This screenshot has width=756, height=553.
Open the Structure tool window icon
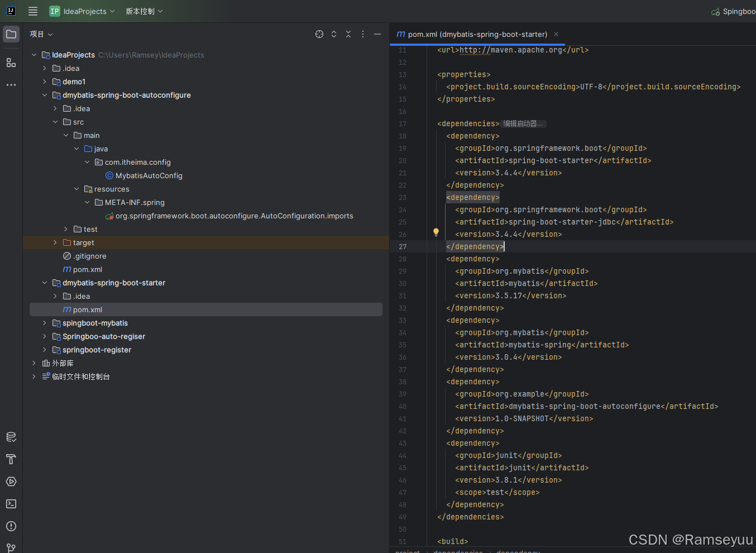pos(11,63)
